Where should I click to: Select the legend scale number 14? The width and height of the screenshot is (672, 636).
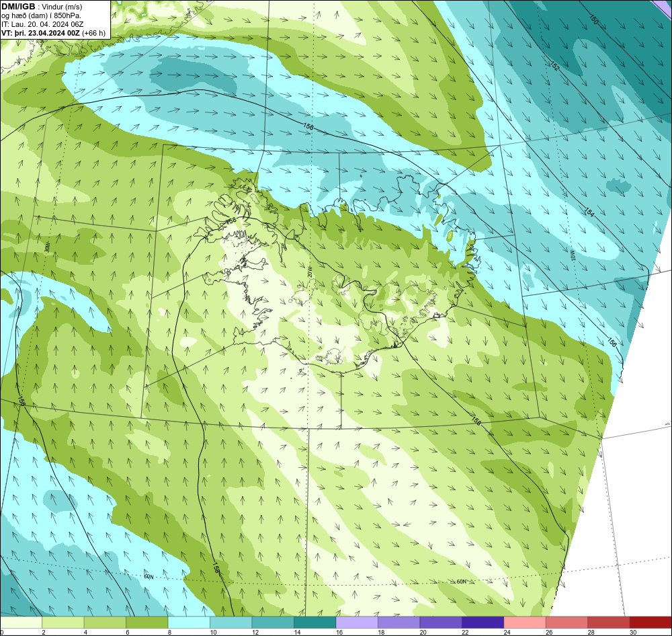tap(297, 632)
